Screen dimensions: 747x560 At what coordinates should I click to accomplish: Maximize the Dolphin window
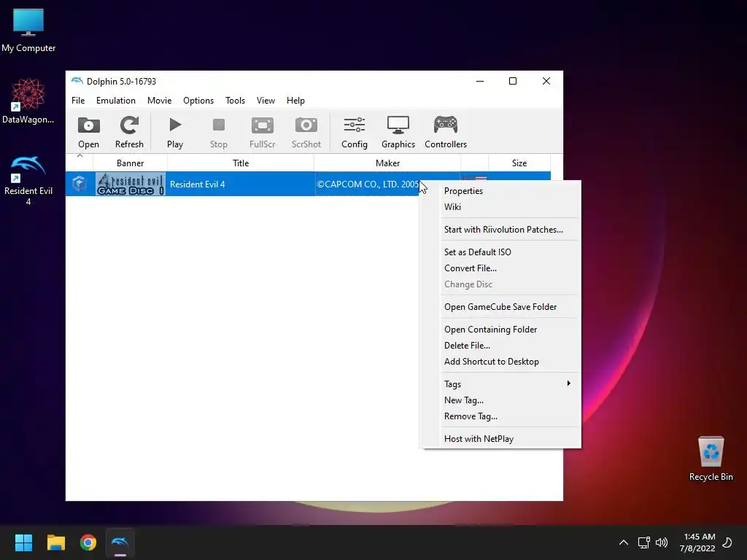pos(513,81)
